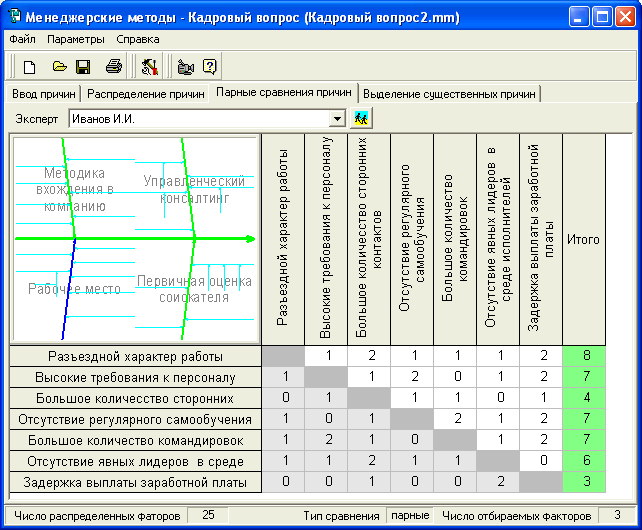Open help via question mark icon
Viewport: 642px width, 530px height.
coord(210,66)
